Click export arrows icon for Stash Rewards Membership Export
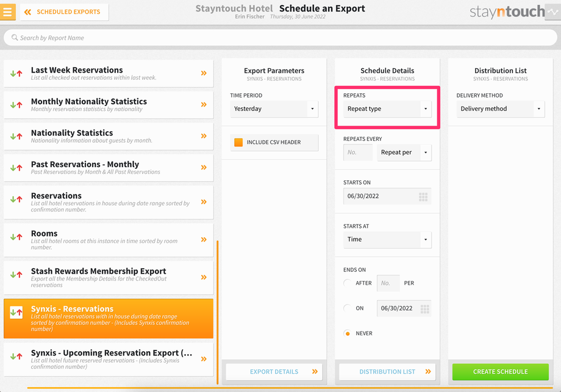This screenshot has width=561, height=392. coord(16,275)
